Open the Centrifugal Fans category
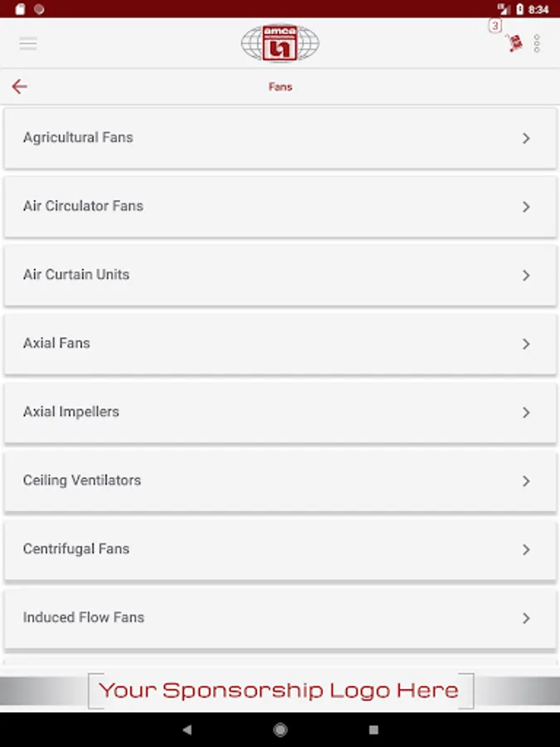Image resolution: width=560 pixels, height=747 pixels. pos(76,549)
